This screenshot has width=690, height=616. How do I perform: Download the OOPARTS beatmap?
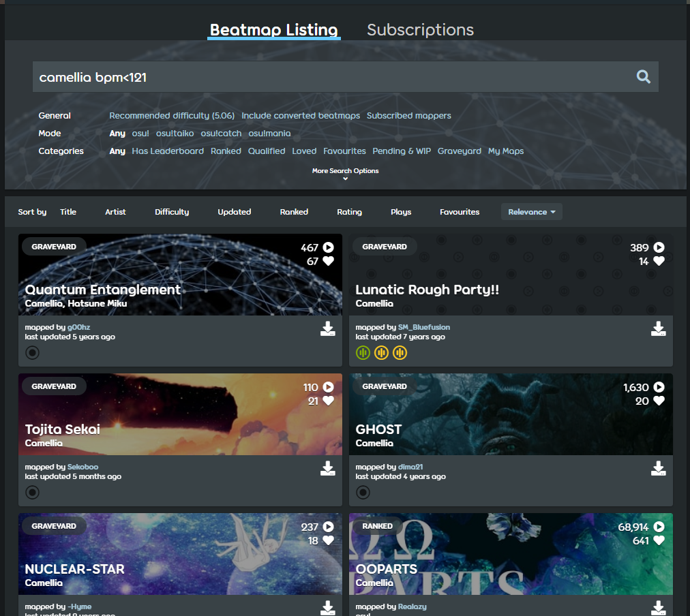click(x=659, y=608)
